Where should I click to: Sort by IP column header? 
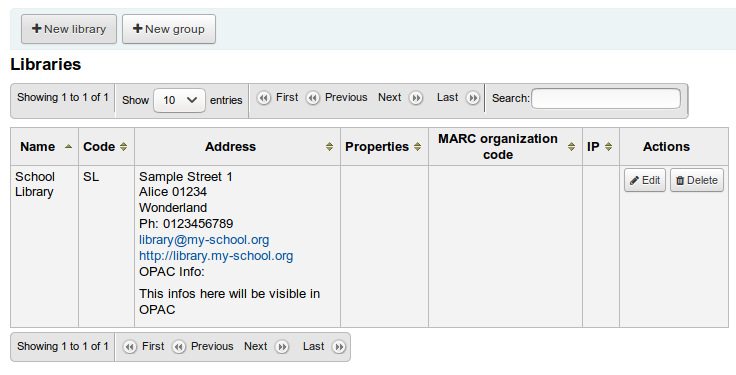tap(601, 146)
